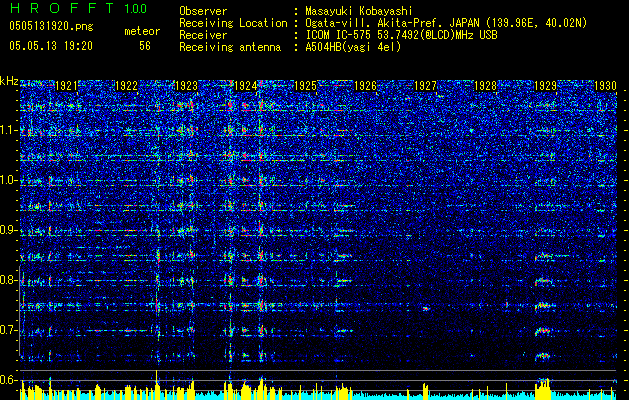Select the antenna value A504HB(yagi 4el)
Screen dimensions: 629x400
tap(353, 47)
